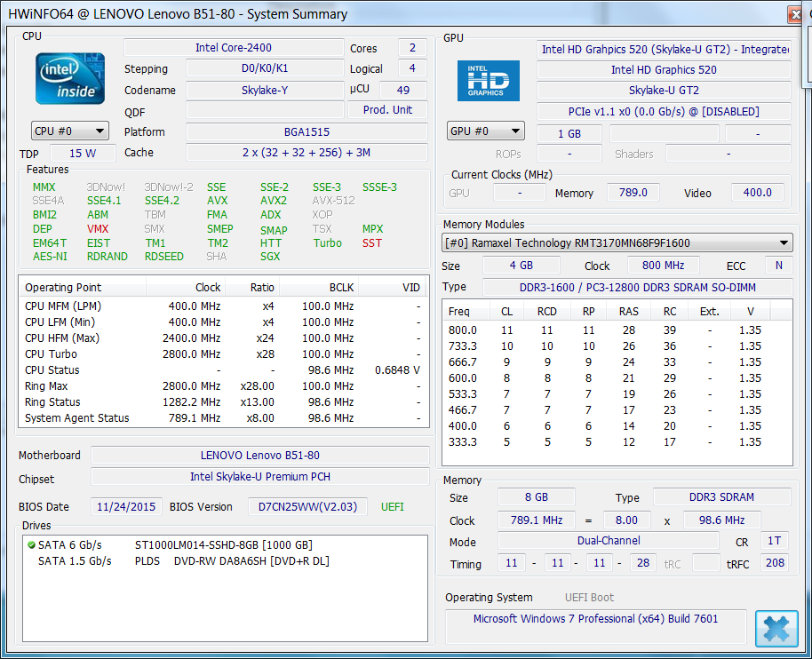Click the Intel Inside CPU logo
The image size is (812, 659).
pos(70,79)
